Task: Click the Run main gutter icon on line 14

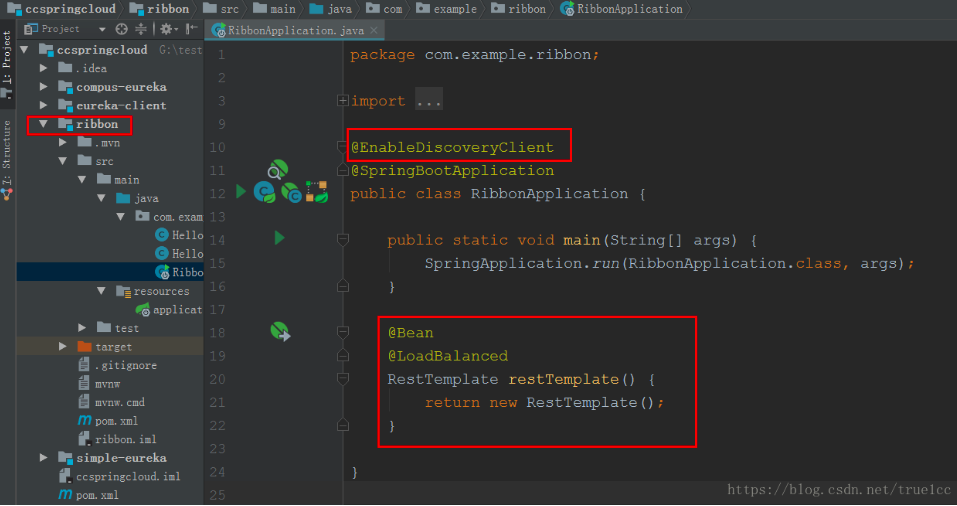Action: click(280, 237)
